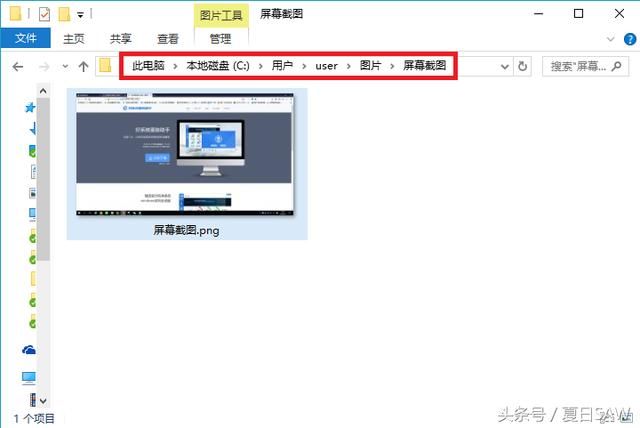Image resolution: width=640 pixels, height=428 pixels.
Task: Open the 文件 menu tab
Action: point(26,38)
